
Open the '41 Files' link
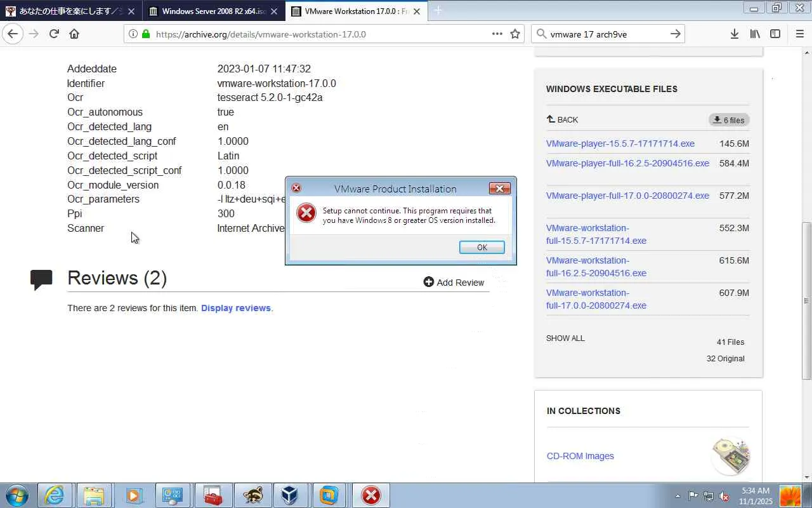[730, 342]
